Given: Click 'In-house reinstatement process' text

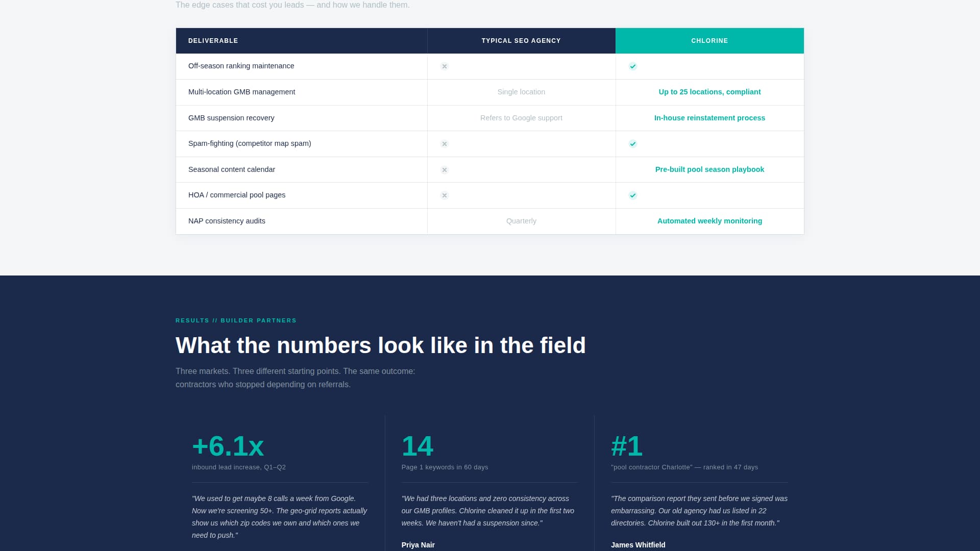Looking at the screenshot, I should (x=709, y=118).
